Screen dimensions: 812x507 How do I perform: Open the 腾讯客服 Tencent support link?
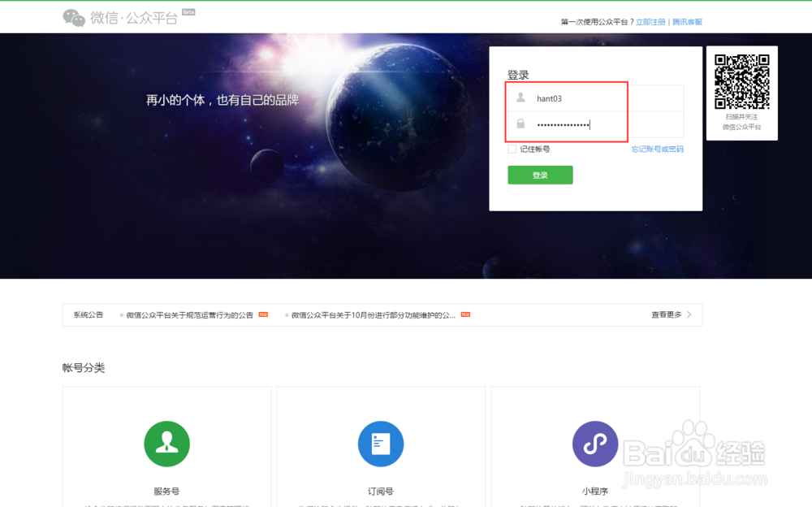pyautogui.click(x=687, y=21)
